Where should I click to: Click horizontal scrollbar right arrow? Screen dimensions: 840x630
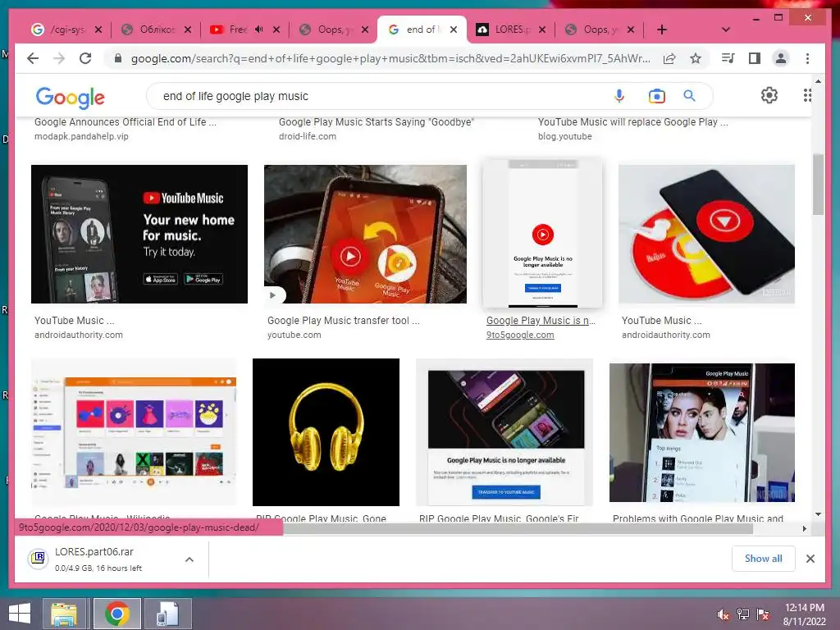[805, 529]
